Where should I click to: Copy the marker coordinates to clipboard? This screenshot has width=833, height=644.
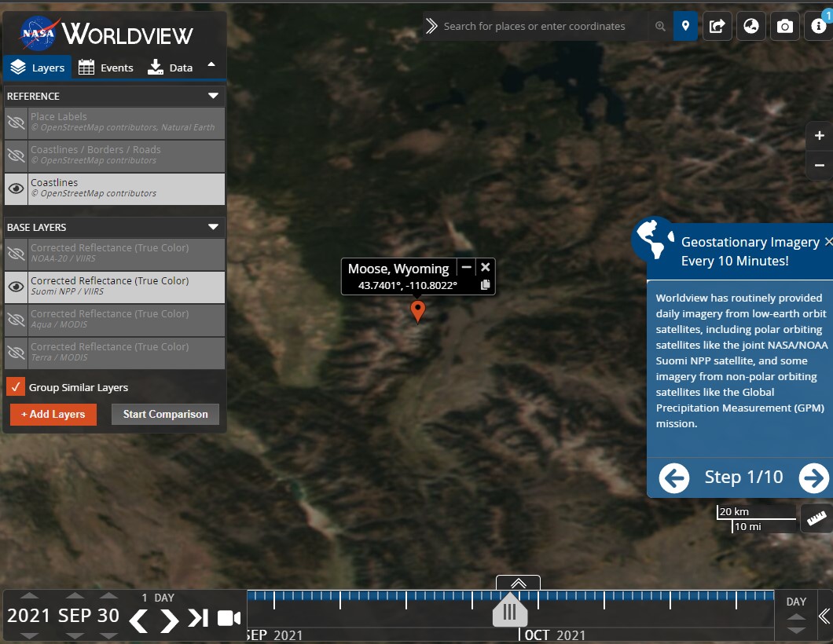coord(485,285)
